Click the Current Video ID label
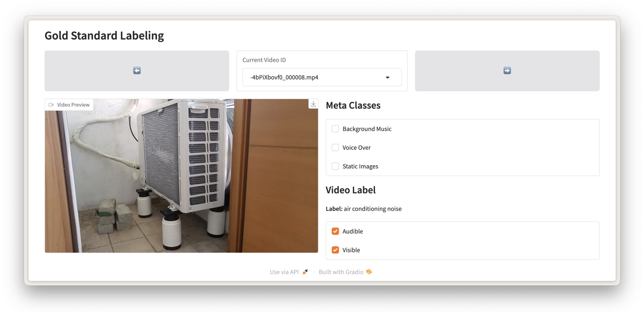 click(264, 60)
